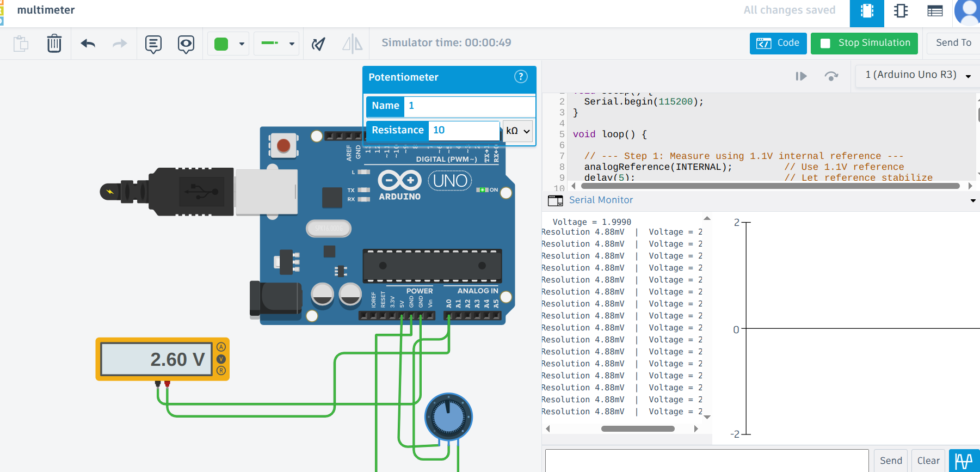
Task: Rotate the selected component
Action: click(318, 44)
